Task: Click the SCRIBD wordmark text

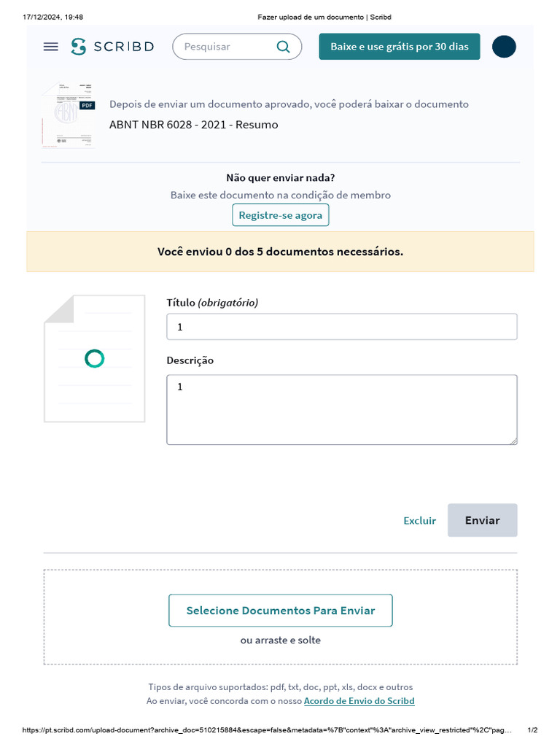Action: click(x=123, y=47)
